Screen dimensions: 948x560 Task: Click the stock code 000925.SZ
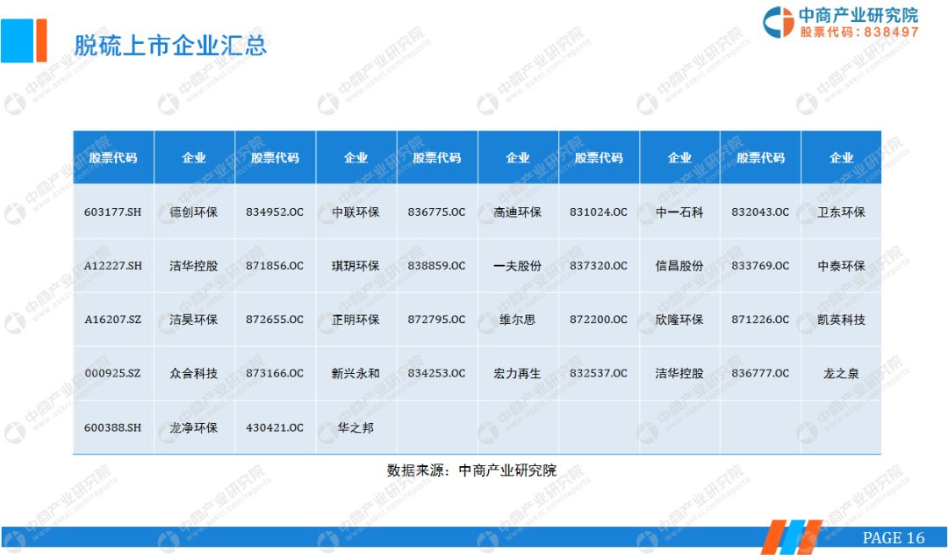pos(113,373)
